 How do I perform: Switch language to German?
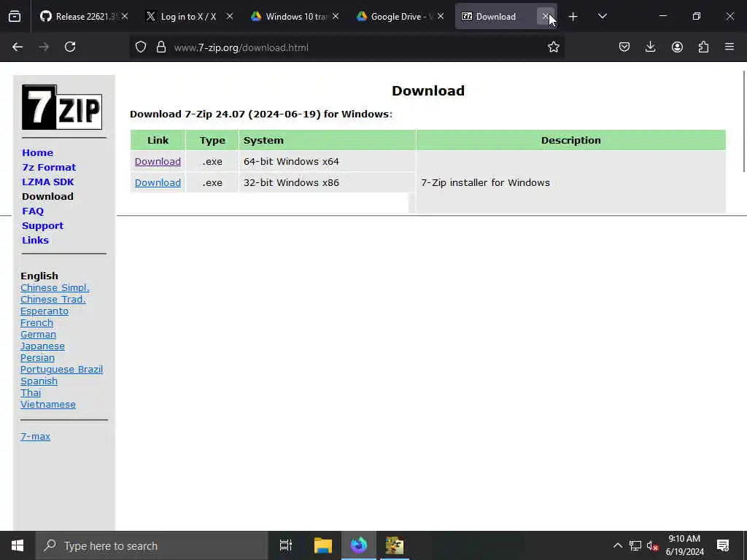(x=38, y=334)
